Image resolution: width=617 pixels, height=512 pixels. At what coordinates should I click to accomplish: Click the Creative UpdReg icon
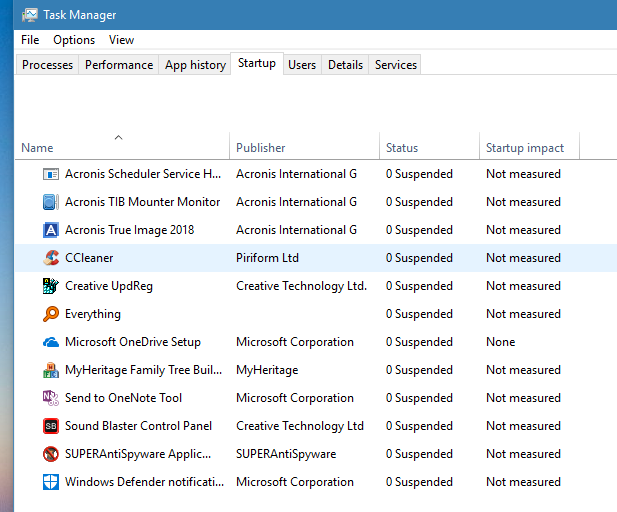pos(51,286)
